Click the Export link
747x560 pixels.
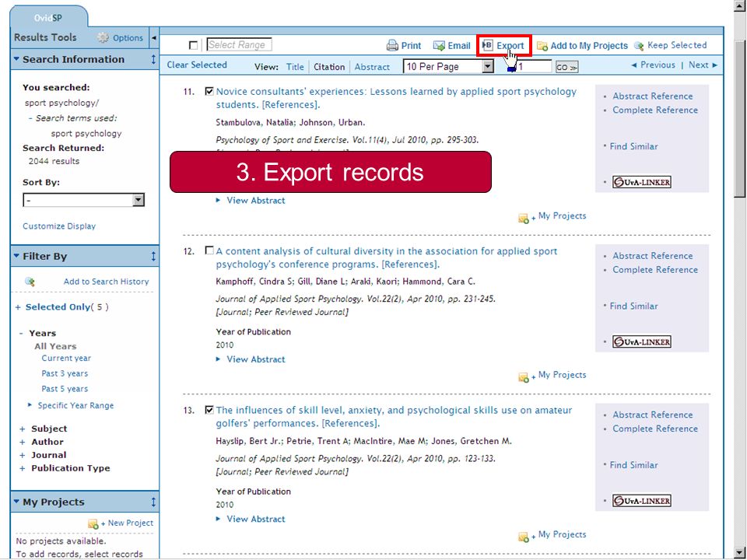(x=510, y=46)
